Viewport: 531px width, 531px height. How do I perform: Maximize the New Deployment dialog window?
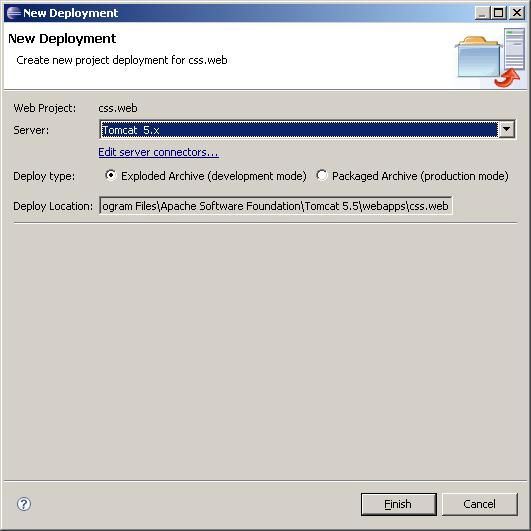(x=498, y=13)
